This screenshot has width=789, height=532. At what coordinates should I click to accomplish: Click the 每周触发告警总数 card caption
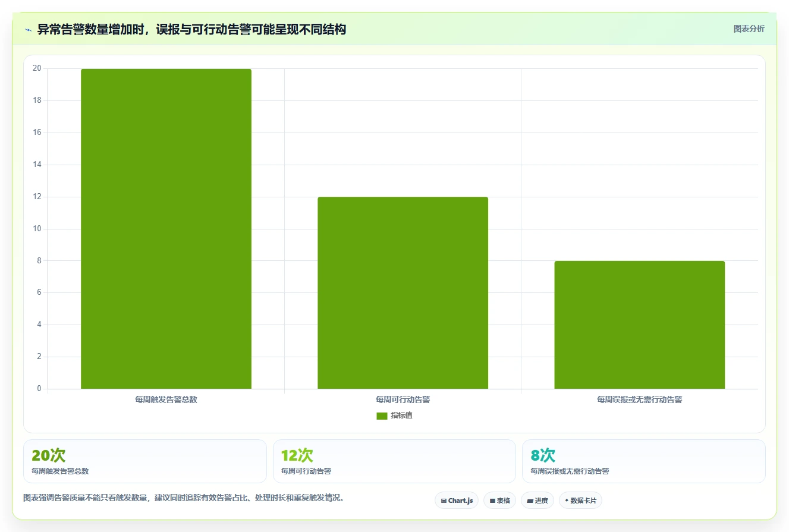point(60,471)
